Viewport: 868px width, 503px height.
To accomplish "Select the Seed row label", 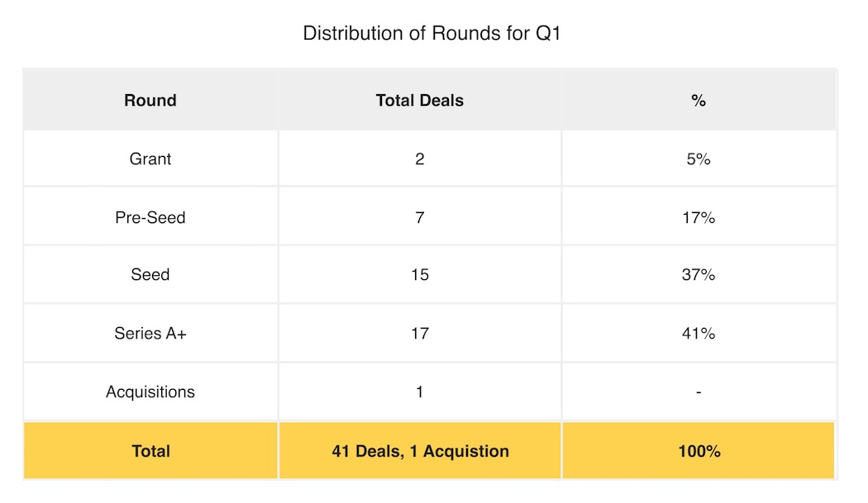I will 150,274.
